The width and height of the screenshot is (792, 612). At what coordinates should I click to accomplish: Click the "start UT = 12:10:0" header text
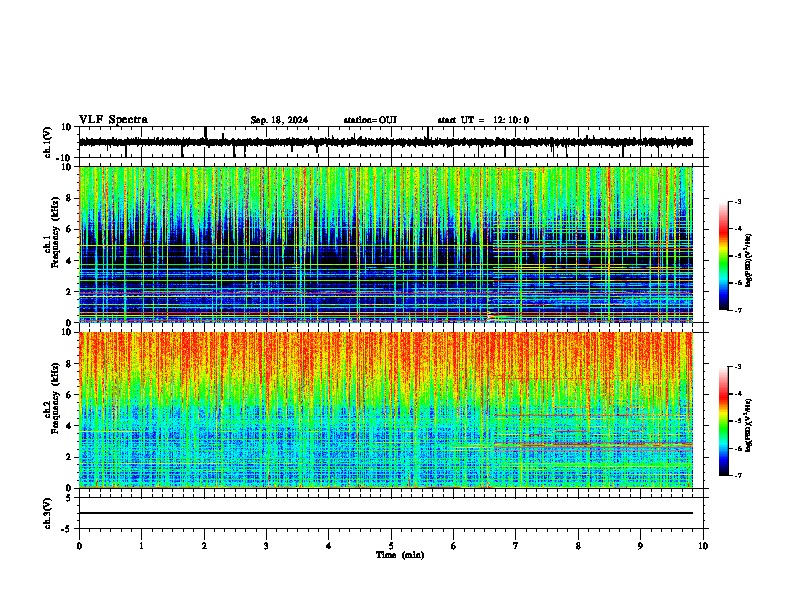483,120
